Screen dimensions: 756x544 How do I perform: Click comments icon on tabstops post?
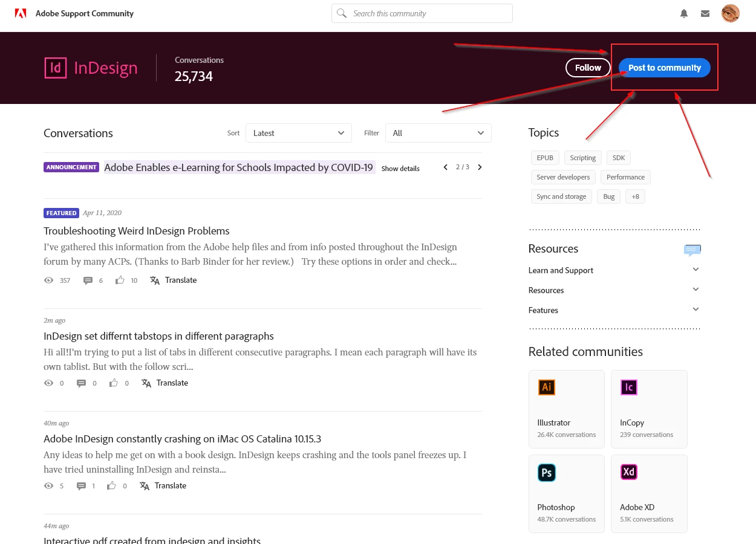pyautogui.click(x=82, y=383)
